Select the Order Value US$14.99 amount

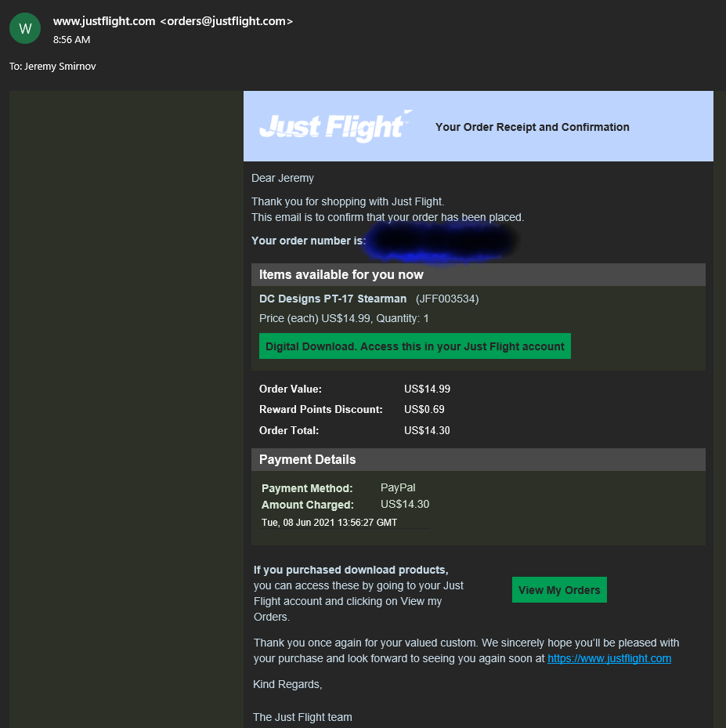(x=427, y=389)
